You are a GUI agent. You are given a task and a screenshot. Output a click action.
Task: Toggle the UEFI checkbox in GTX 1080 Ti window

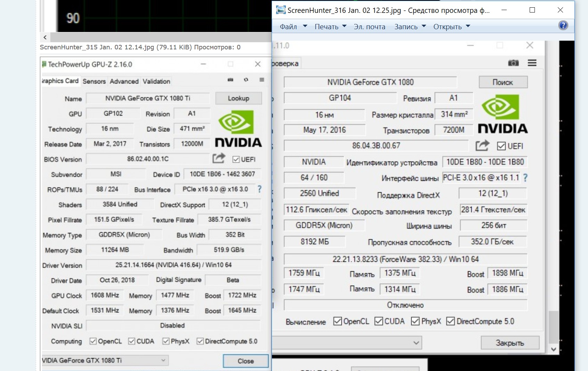point(236,159)
